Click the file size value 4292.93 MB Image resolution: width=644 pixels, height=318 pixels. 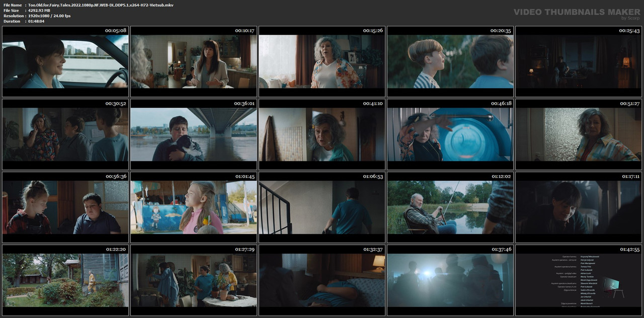39,10
